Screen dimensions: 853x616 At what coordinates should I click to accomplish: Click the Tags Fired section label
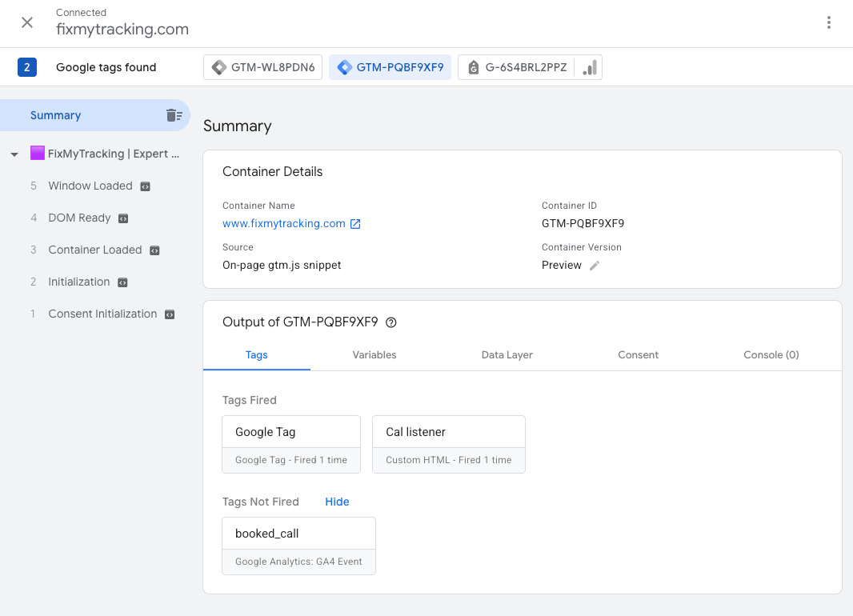coord(249,400)
